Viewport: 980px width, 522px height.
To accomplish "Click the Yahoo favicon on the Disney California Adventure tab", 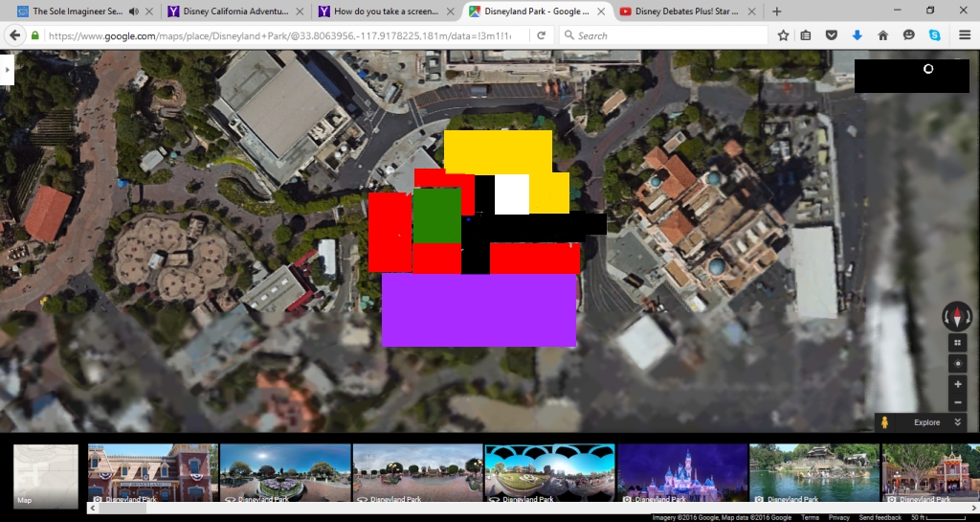I will (173, 11).
